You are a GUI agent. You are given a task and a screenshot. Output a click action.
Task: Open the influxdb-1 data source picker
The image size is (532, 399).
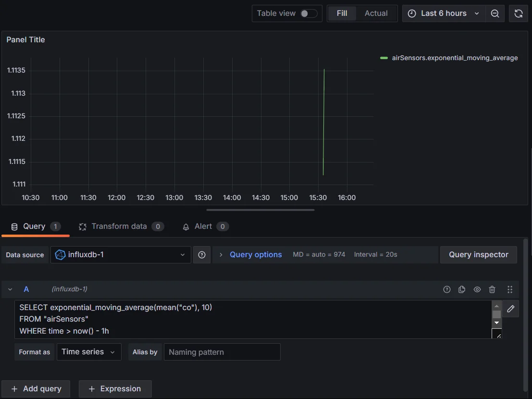pos(120,254)
